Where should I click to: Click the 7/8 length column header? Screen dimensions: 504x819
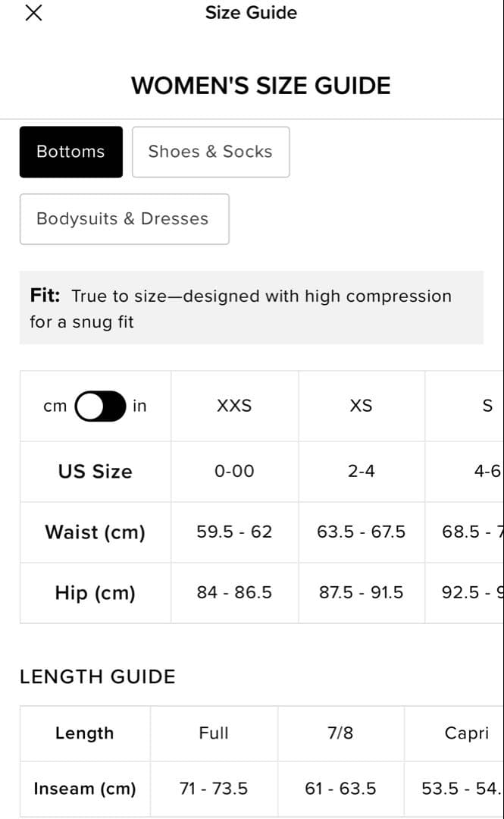340,733
